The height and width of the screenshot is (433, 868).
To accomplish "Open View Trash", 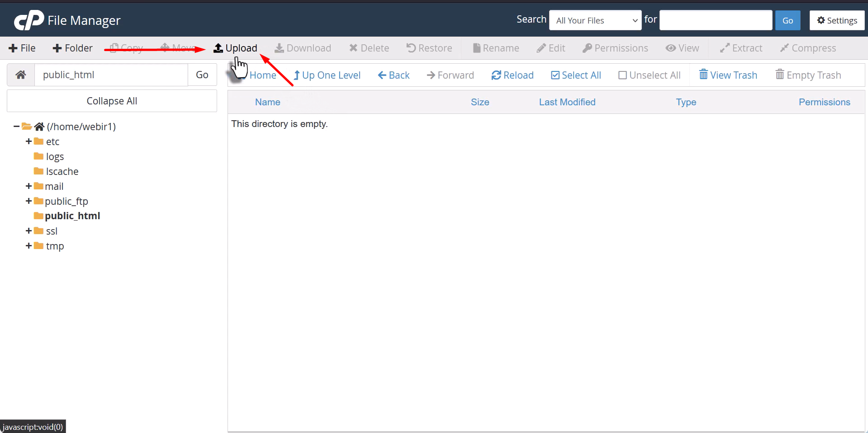I will 728,75.
